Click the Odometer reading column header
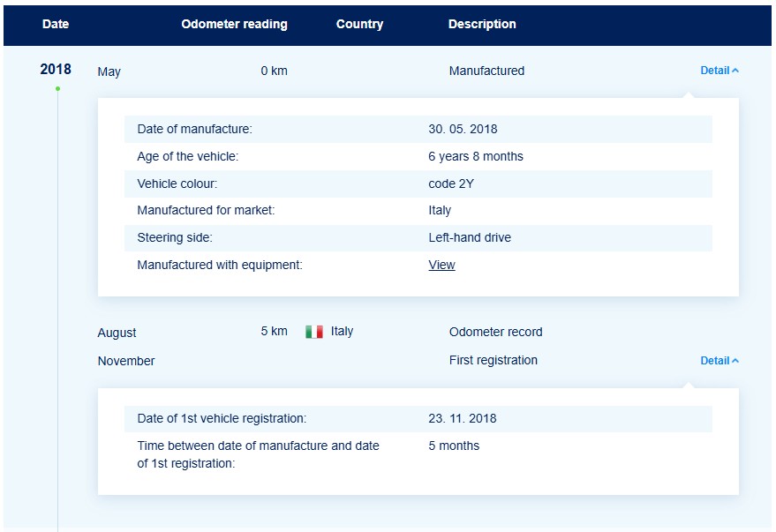 234,24
